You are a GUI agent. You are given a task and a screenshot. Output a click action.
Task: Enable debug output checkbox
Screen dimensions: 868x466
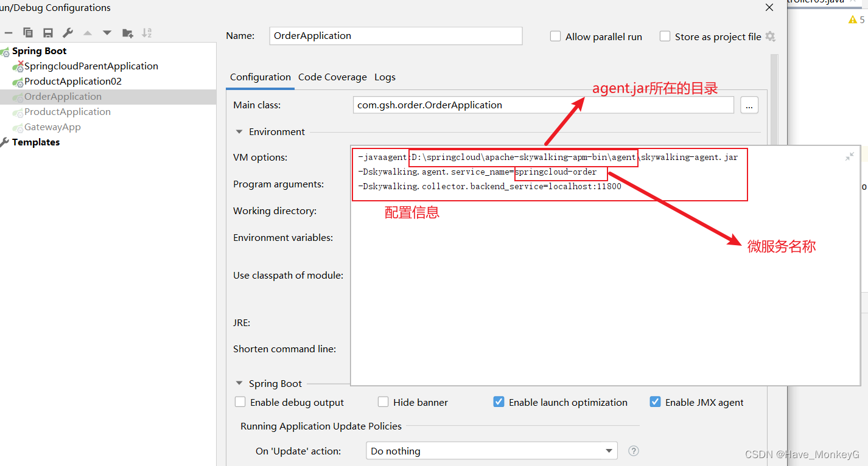[240, 402]
